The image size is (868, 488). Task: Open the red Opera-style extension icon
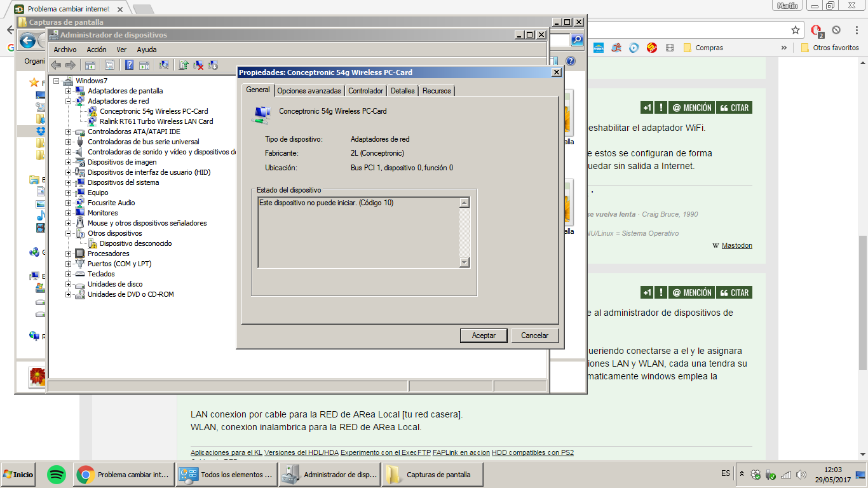click(817, 30)
